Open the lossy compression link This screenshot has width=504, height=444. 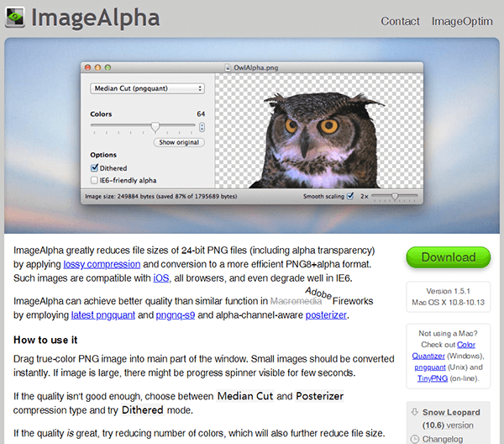(102, 264)
